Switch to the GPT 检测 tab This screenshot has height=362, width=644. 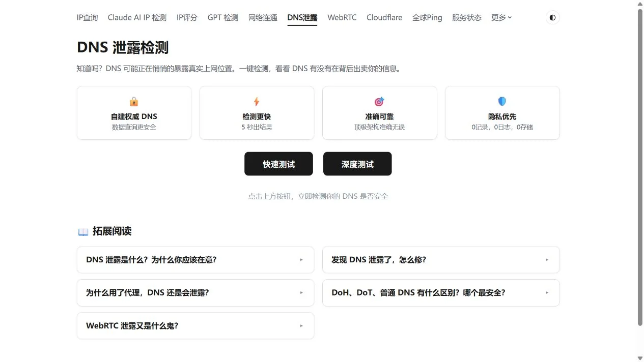(223, 17)
